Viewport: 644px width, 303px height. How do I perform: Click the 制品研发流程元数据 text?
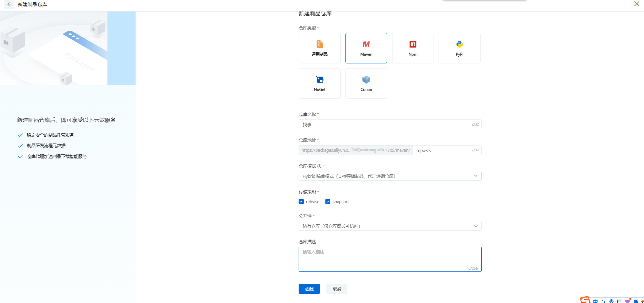click(46, 146)
